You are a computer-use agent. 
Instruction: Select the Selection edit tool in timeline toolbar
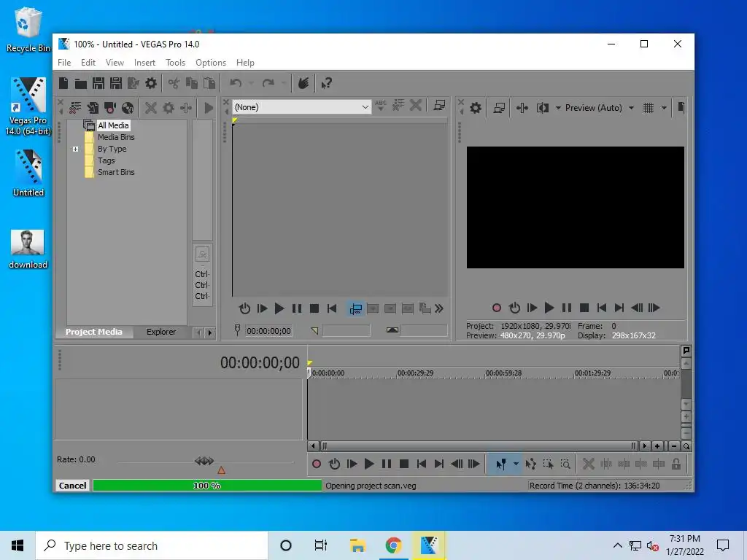[x=548, y=464]
